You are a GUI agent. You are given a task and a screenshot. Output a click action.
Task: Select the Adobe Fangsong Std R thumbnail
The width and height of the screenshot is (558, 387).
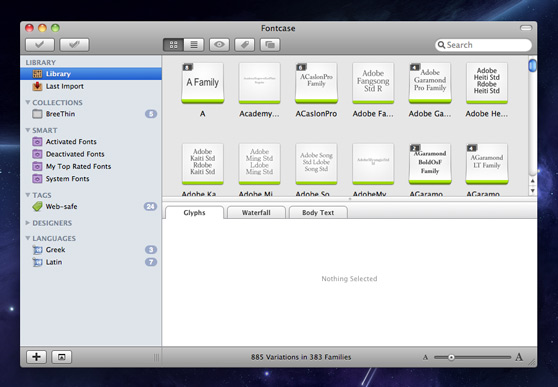373,83
